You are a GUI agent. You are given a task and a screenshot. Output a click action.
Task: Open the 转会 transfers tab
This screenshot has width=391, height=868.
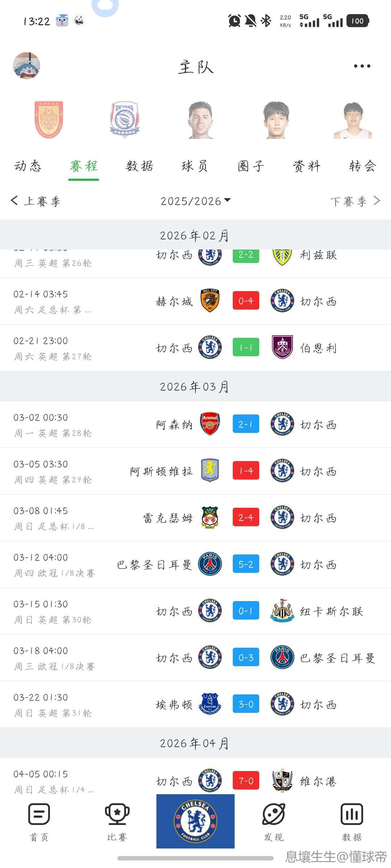tap(362, 166)
